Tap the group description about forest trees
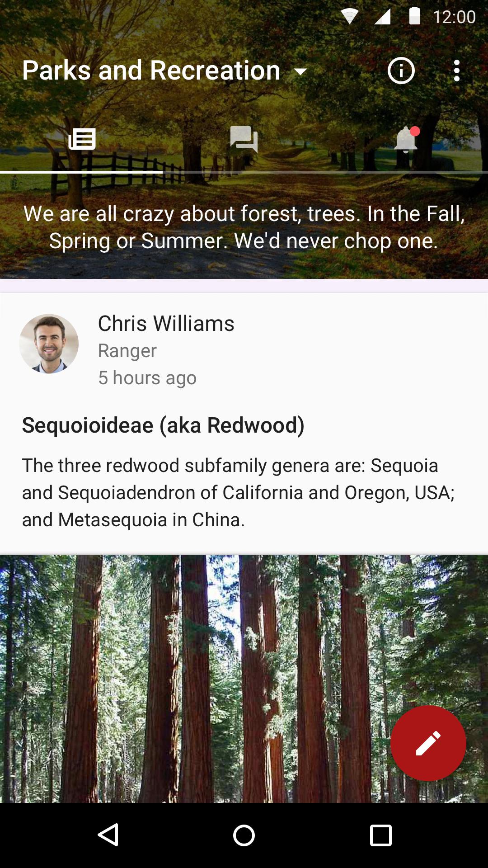This screenshot has width=488, height=868. [x=244, y=227]
